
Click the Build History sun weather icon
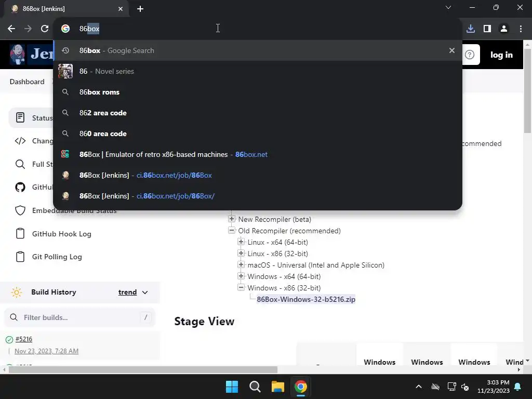[16, 292]
